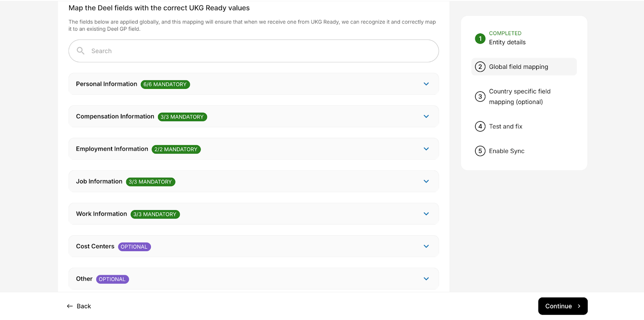Expand Personal Information chevron
The image size is (644, 320).
(426, 84)
